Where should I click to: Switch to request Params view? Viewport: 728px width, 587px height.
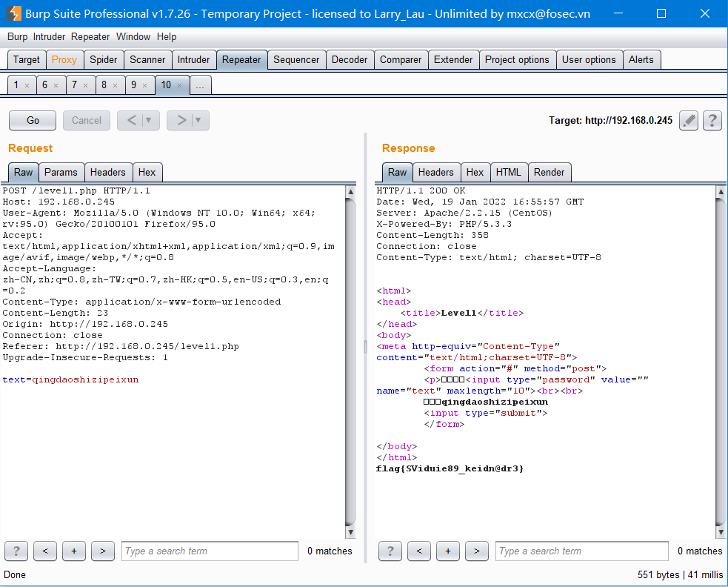61,172
